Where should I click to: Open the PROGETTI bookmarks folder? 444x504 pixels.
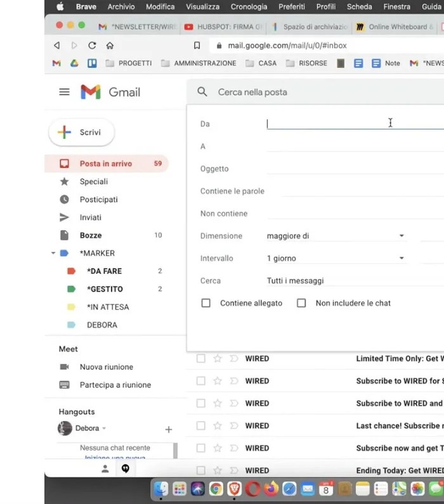tap(129, 63)
